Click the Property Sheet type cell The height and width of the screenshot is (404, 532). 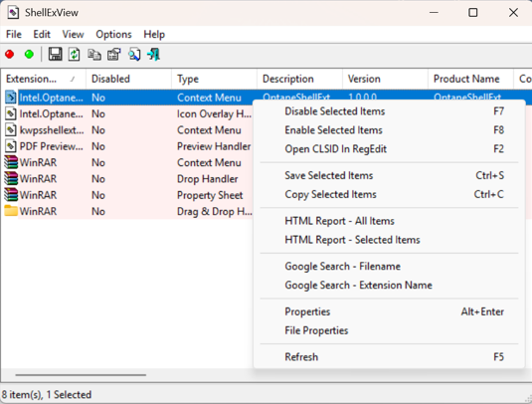[x=210, y=195]
